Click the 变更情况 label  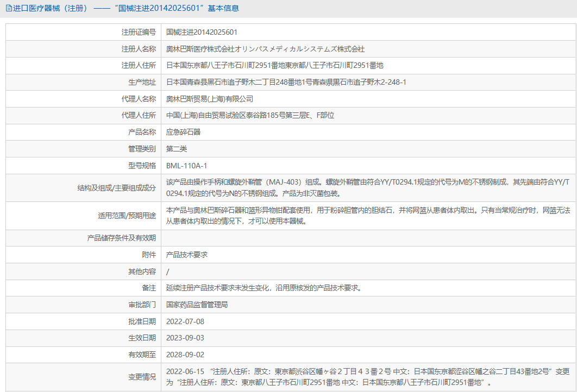[x=142, y=377]
